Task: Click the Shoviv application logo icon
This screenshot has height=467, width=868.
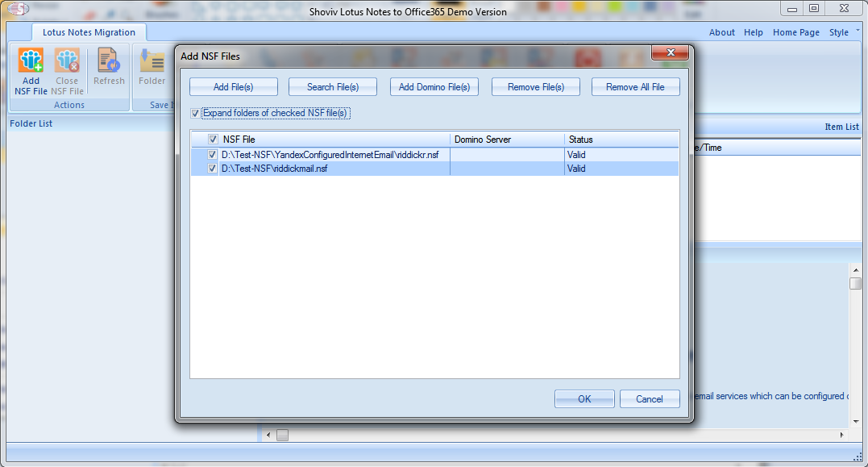Action: tap(18, 9)
